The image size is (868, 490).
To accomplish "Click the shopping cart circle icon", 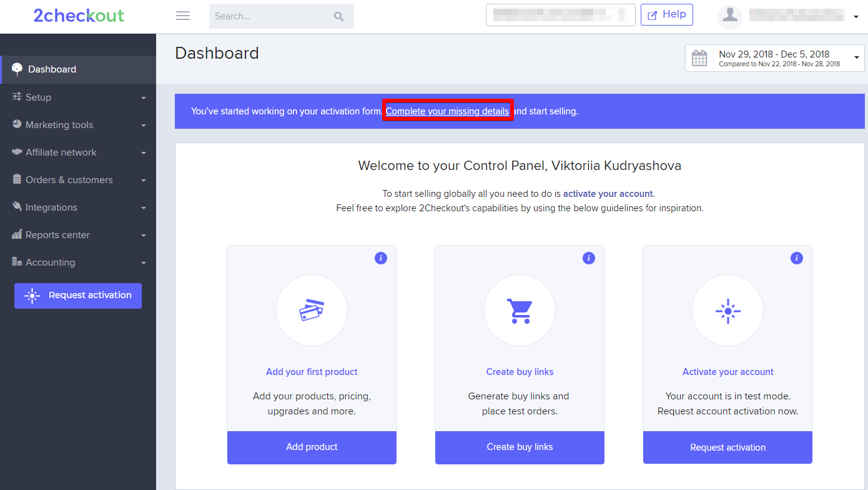I will pyautogui.click(x=520, y=311).
